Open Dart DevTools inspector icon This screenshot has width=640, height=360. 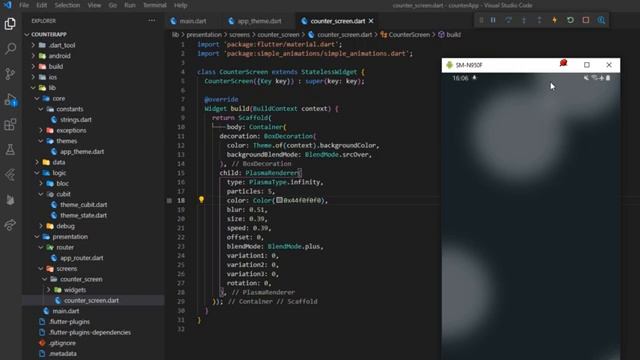(601, 20)
